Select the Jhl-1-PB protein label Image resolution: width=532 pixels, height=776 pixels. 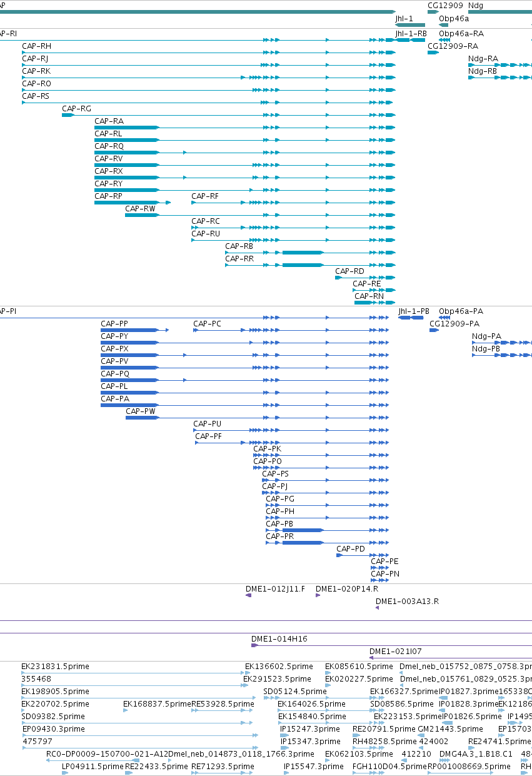(414, 311)
